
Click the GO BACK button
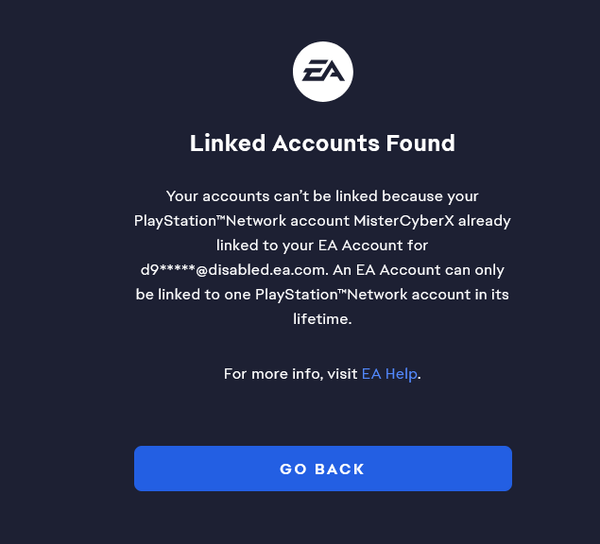point(323,469)
